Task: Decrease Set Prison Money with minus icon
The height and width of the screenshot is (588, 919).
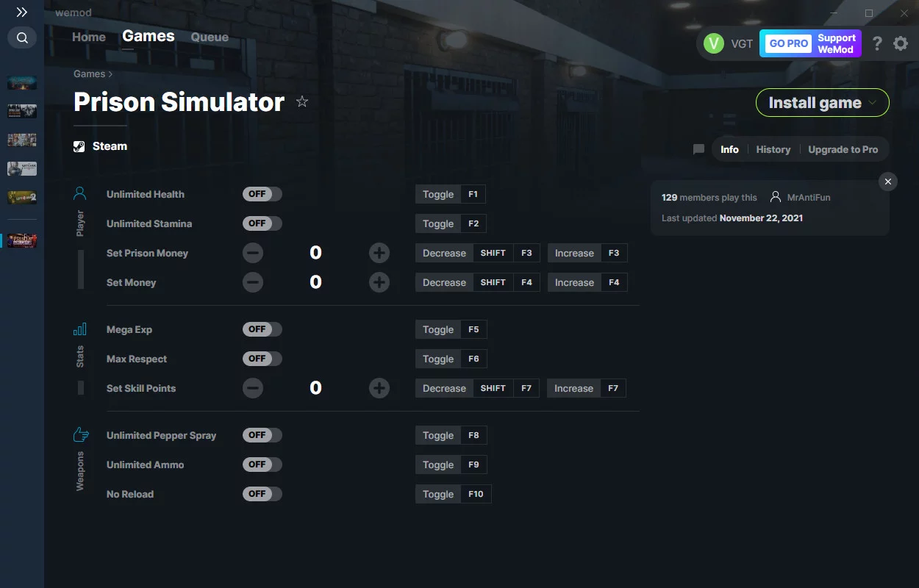Action: [x=253, y=253]
